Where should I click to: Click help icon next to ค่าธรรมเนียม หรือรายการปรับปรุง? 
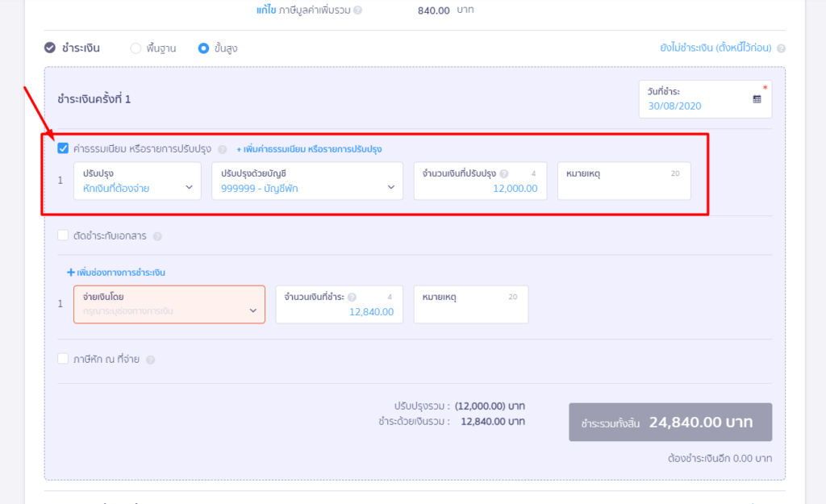tap(223, 149)
